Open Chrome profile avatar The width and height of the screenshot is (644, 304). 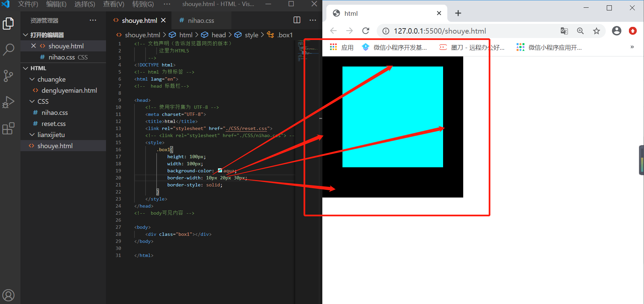point(616,31)
